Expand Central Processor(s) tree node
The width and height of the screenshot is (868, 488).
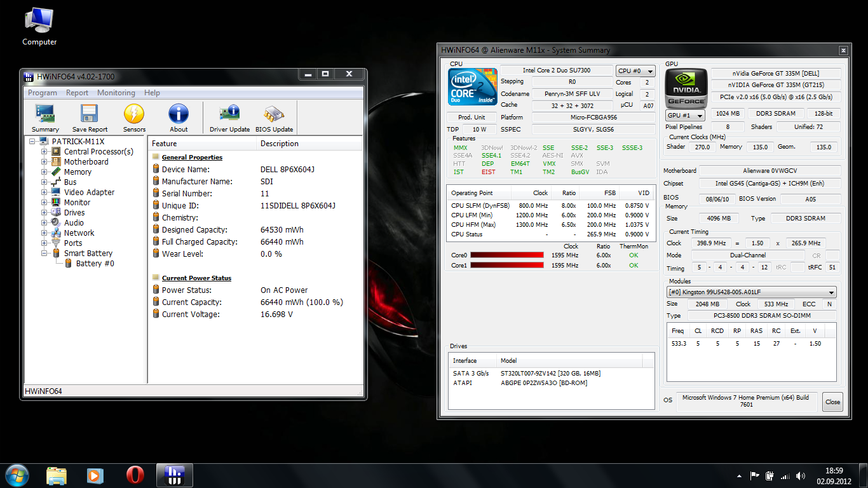(x=44, y=152)
